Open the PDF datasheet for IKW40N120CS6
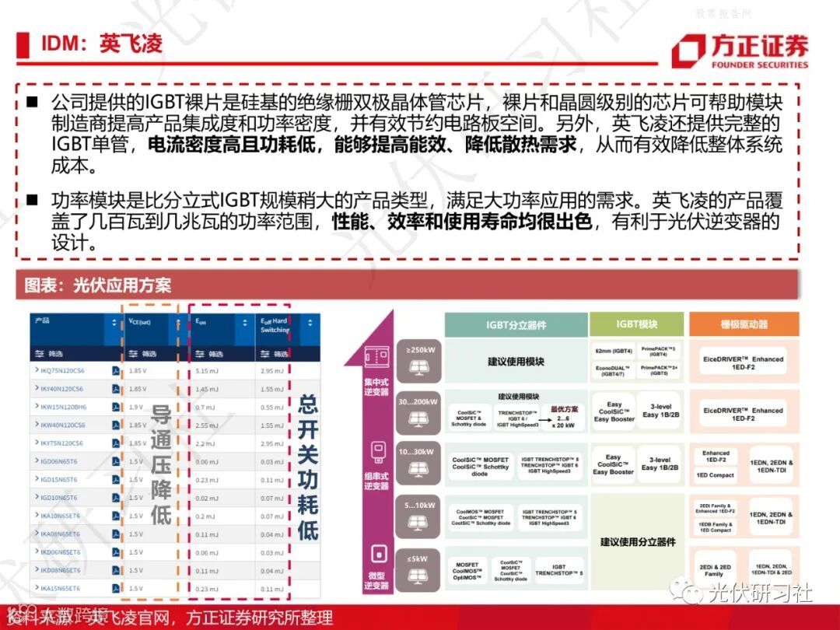 116,425
